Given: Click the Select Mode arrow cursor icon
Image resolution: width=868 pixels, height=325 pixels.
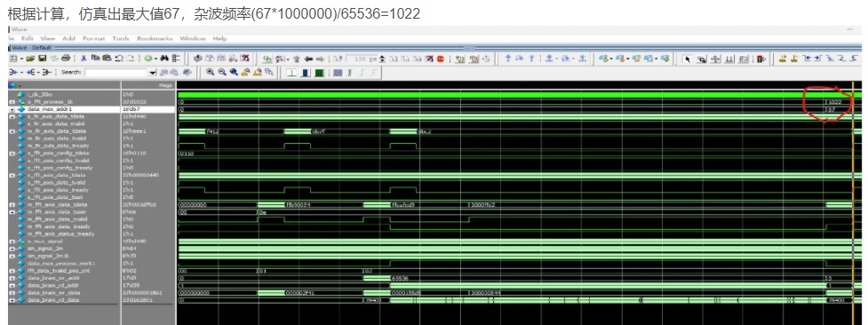Looking at the screenshot, I should pyautogui.click(x=687, y=59).
